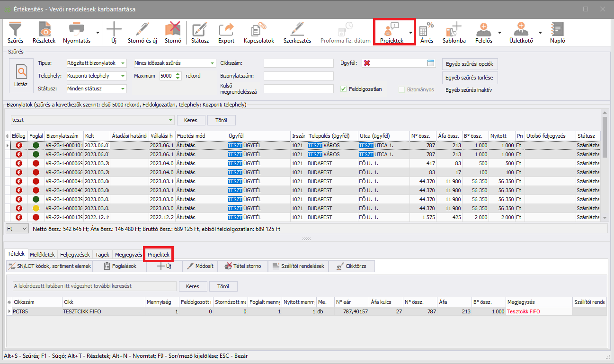The width and height of the screenshot is (614, 364).
Task: Click the Listáz search button
Action: 21,76
